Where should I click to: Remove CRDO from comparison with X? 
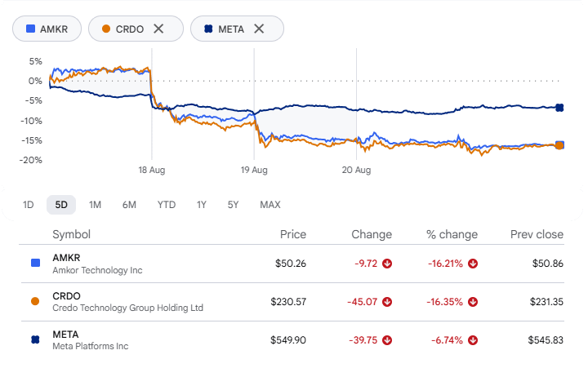(158, 29)
